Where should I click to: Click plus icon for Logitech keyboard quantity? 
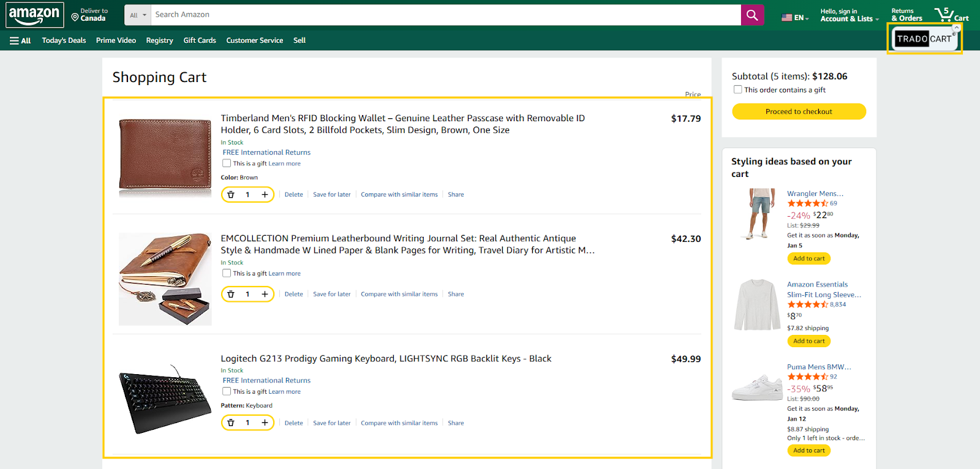[265, 423]
